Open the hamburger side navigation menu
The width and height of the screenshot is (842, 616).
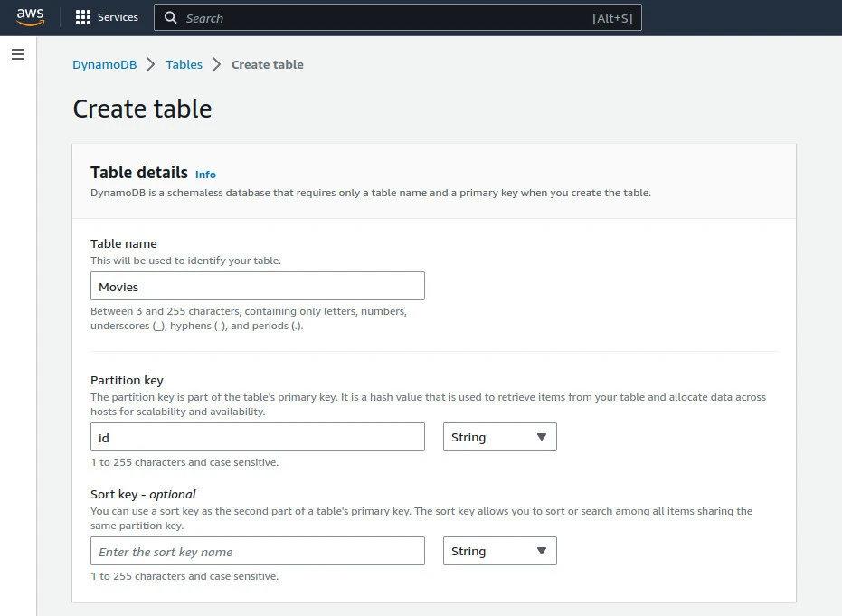coord(17,54)
